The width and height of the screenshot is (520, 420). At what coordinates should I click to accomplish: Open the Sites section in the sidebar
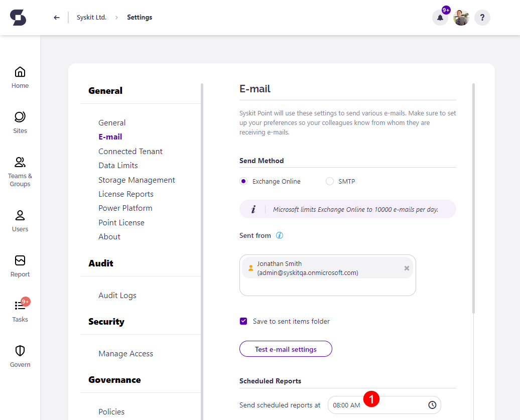[20, 121]
